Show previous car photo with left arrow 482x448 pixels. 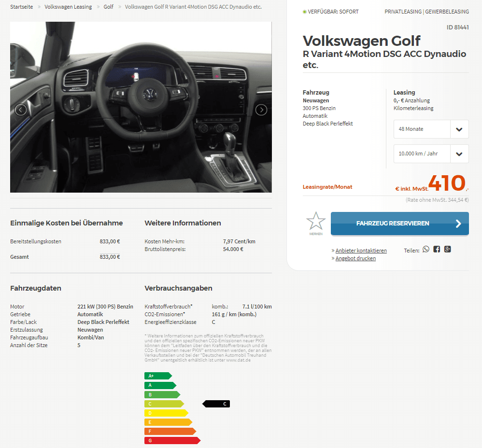coord(21,110)
